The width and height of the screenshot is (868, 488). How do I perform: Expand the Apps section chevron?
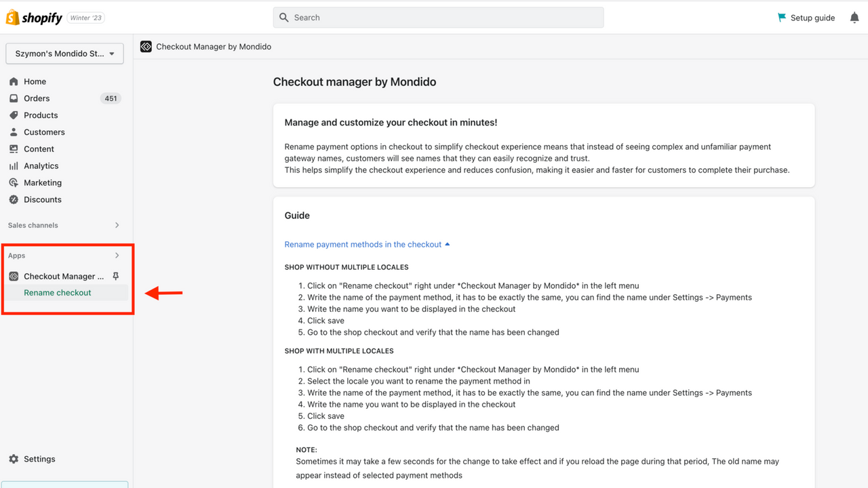pyautogui.click(x=117, y=256)
